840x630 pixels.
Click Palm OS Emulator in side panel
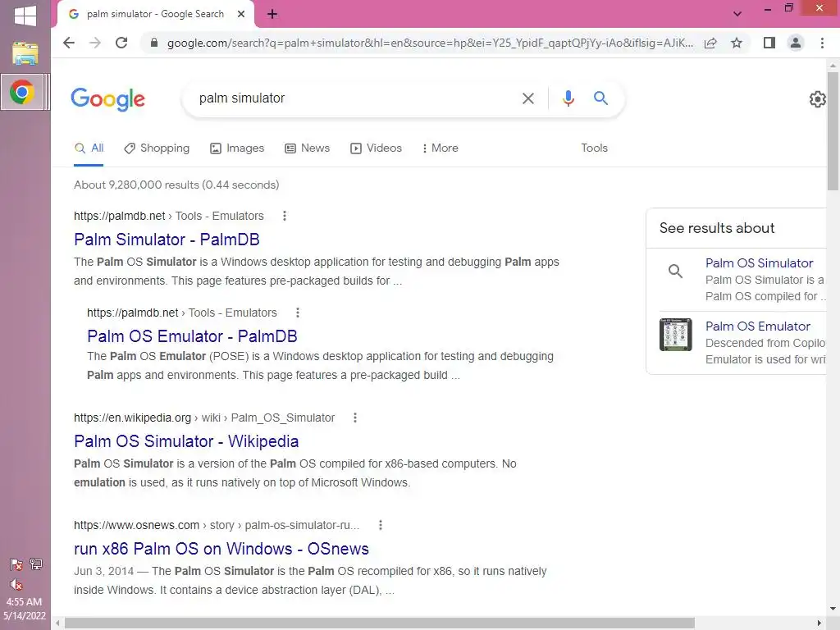point(757,326)
